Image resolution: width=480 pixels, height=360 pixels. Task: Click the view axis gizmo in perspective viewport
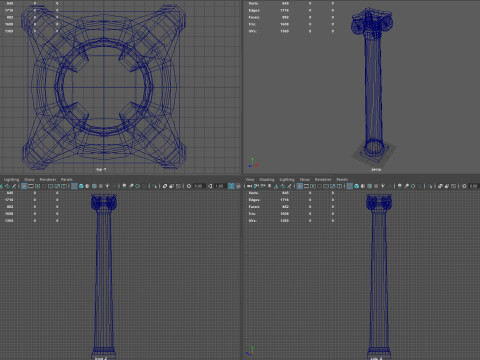tap(252, 163)
